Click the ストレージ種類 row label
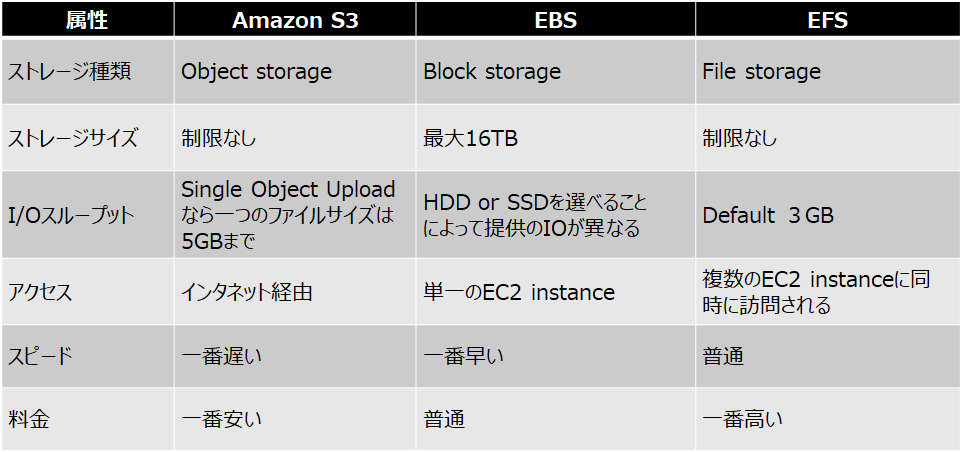The width and height of the screenshot is (963, 452). [87, 71]
